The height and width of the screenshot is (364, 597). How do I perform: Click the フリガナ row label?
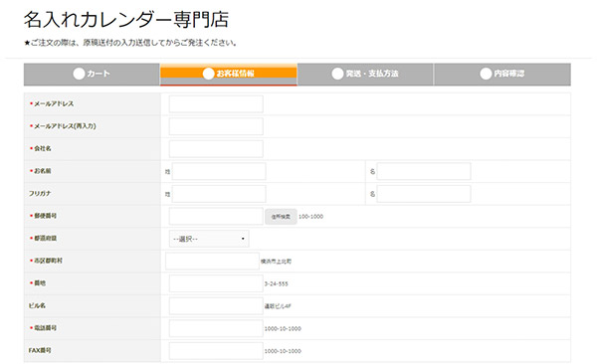[40, 193]
